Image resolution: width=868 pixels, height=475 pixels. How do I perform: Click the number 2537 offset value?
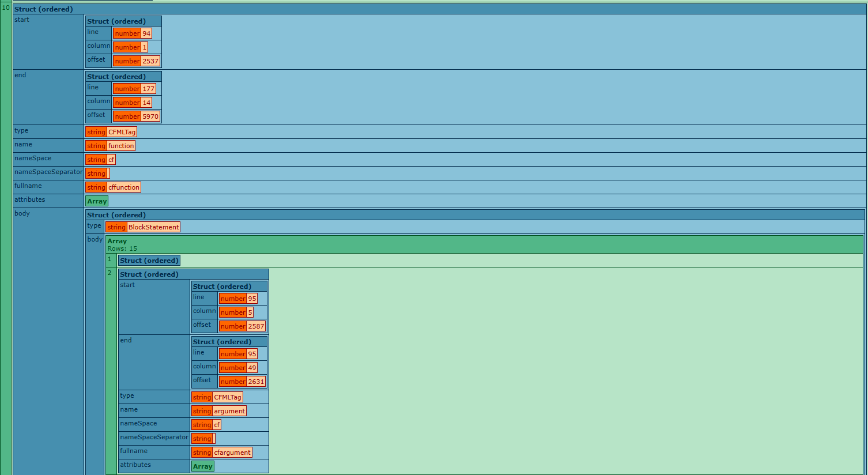[x=150, y=61]
